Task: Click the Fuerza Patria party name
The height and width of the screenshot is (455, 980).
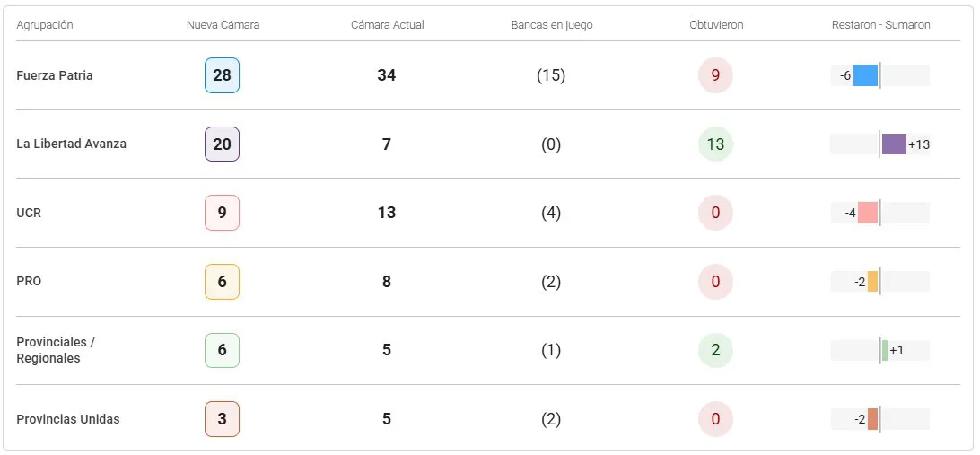Action: pyautogui.click(x=55, y=75)
